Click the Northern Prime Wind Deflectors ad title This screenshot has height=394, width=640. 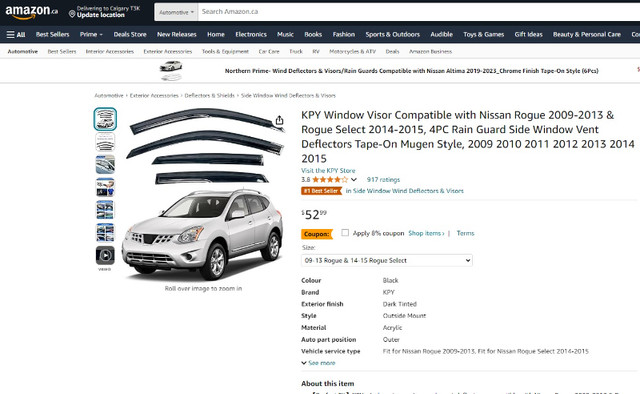(x=411, y=71)
